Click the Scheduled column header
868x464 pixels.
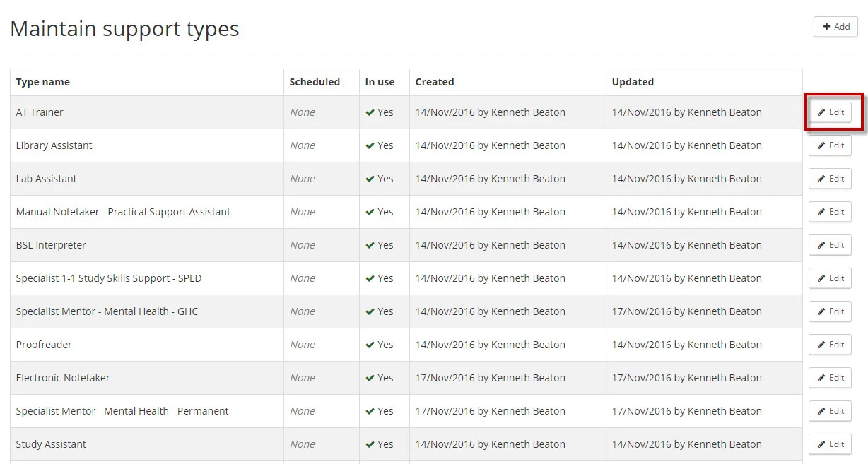(x=315, y=82)
